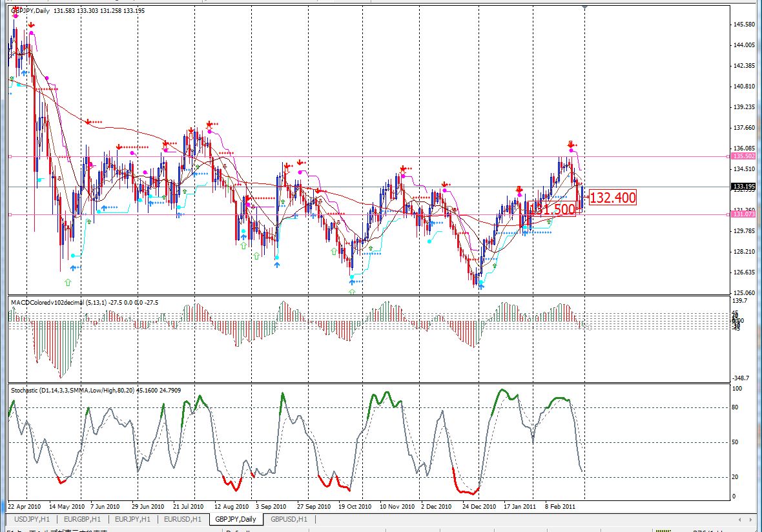Click the 10 Nov 2010 date label

point(397,506)
